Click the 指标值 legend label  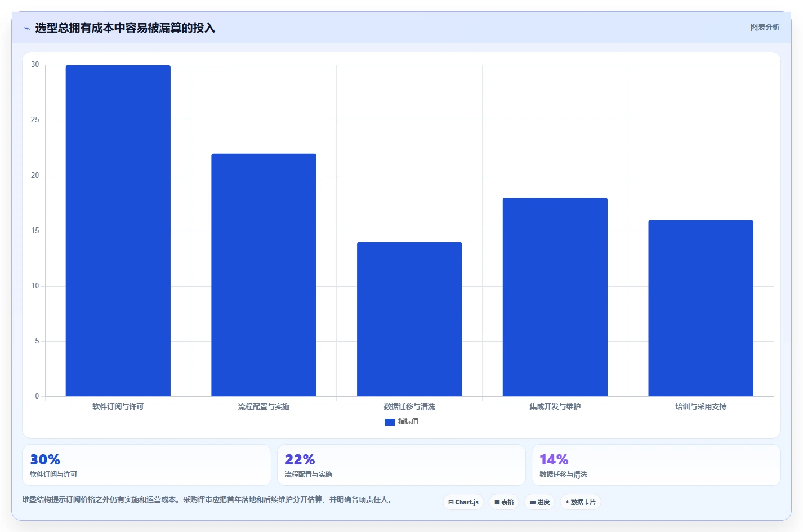click(x=408, y=422)
